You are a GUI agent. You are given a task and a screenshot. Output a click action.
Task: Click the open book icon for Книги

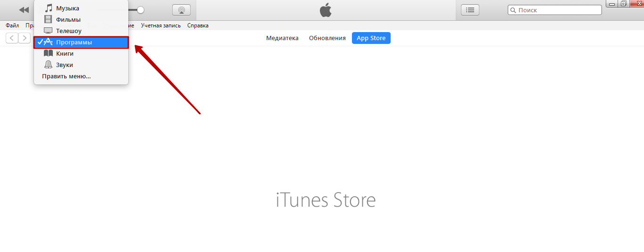click(x=48, y=53)
